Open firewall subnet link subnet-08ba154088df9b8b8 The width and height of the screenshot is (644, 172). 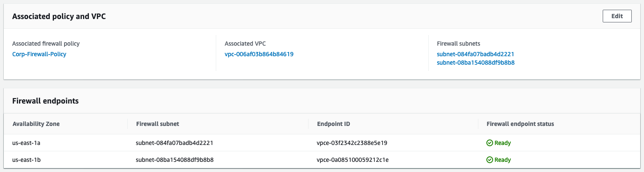pyautogui.click(x=475, y=63)
